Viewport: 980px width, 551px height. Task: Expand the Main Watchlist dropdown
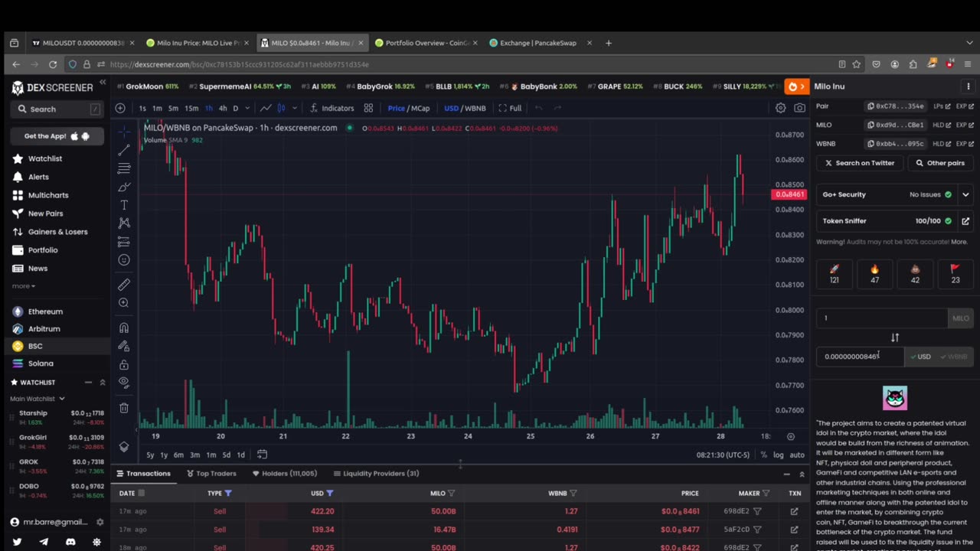point(38,399)
